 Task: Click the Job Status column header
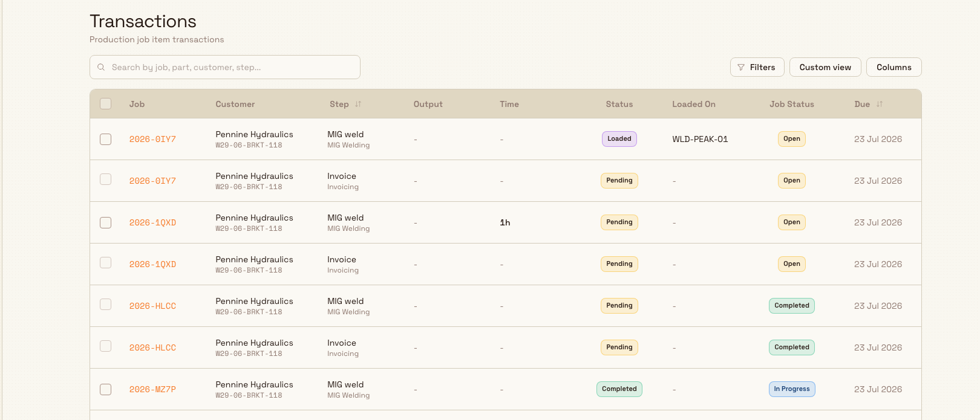point(792,104)
